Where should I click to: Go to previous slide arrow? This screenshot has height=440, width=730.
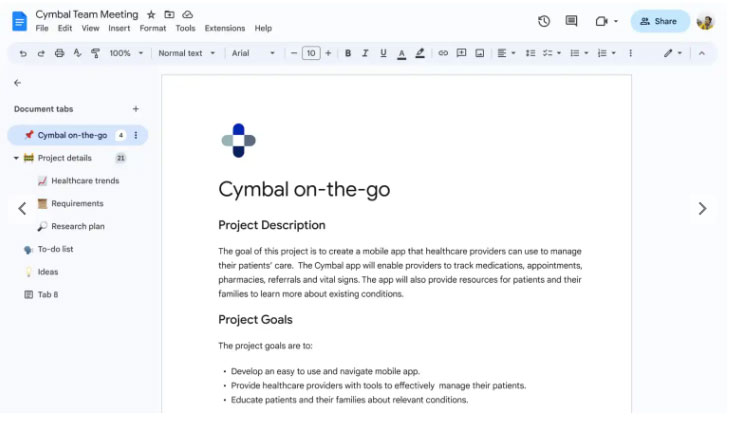(22, 209)
